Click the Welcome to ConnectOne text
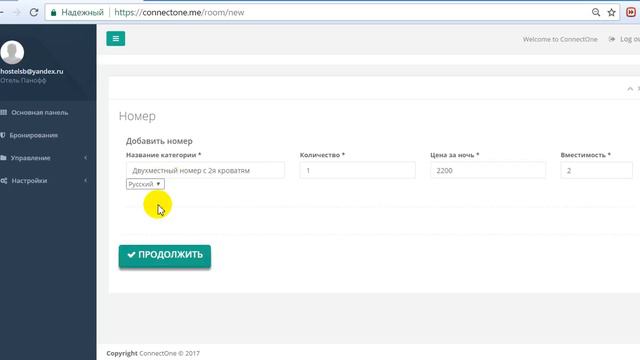The height and width of the screenshot is (360, 640). (560, 39)
